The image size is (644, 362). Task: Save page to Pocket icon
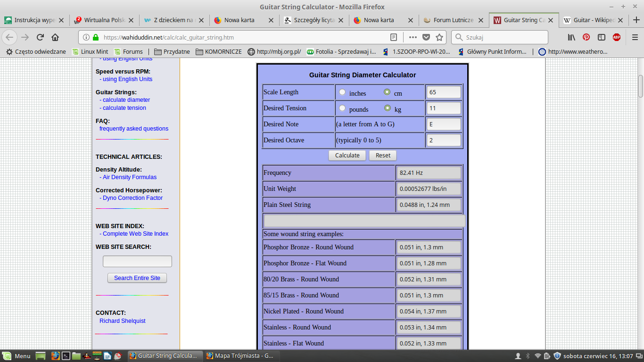click(x=426, y=37)
